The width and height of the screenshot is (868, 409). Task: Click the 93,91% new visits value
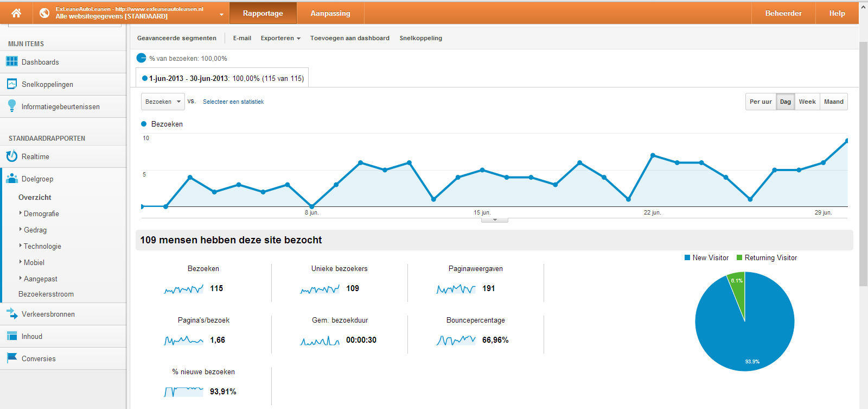(223, 392)
